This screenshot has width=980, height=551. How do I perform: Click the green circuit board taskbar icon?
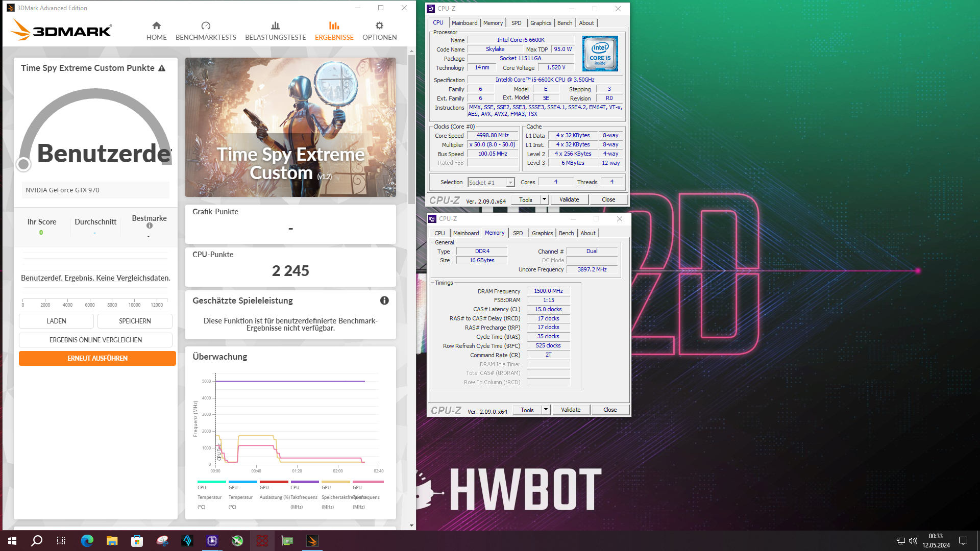point(287,541)
